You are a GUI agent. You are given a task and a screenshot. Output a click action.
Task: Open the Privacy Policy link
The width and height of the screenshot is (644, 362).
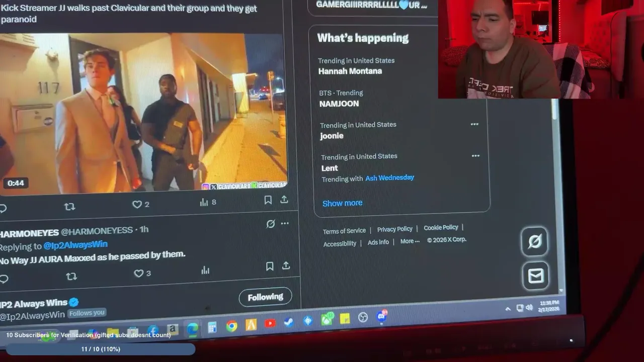[394, 229]
